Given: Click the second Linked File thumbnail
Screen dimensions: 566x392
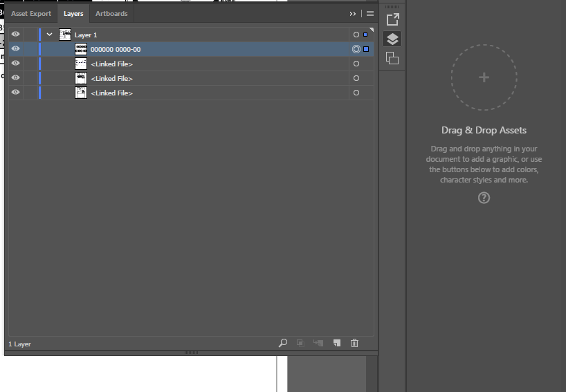Looking at the screenshot, I should coord(81,78).
